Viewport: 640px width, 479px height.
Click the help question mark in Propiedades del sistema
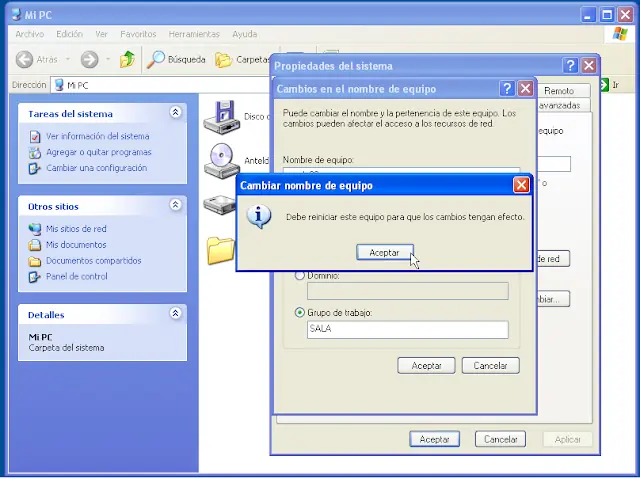click(570, 66)
